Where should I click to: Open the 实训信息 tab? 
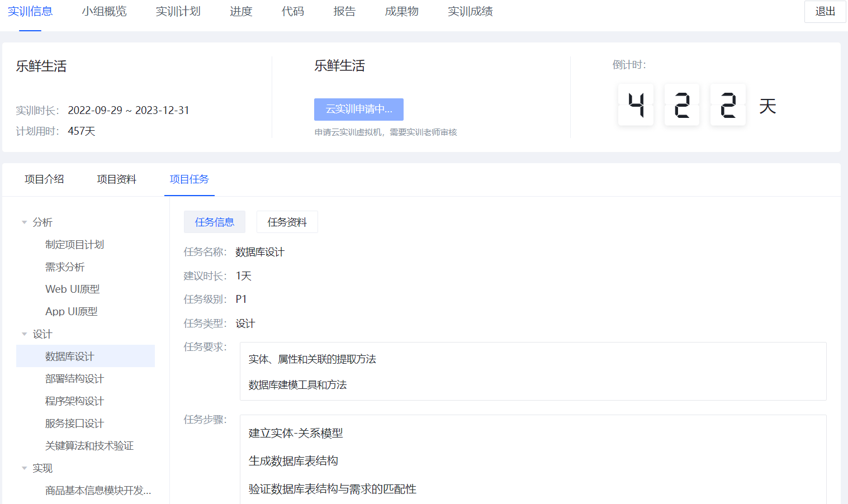30,11
